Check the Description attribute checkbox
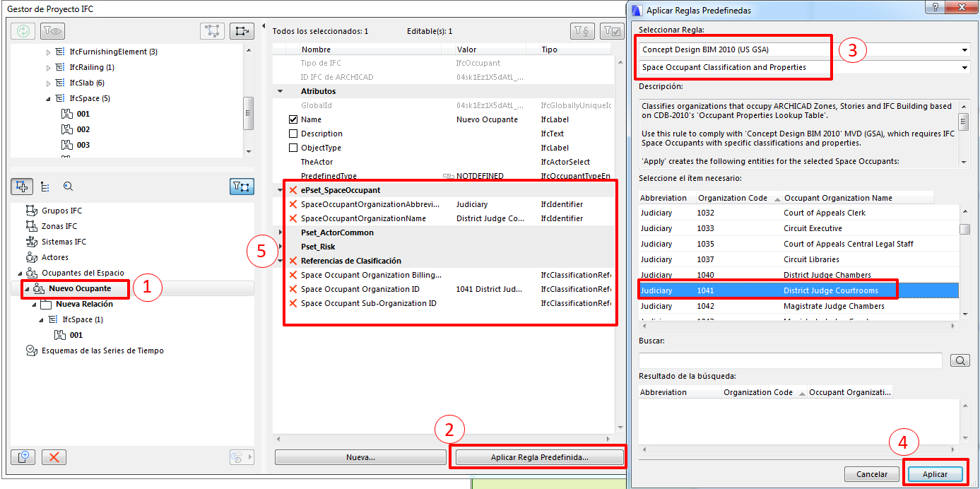 (293, 134)
